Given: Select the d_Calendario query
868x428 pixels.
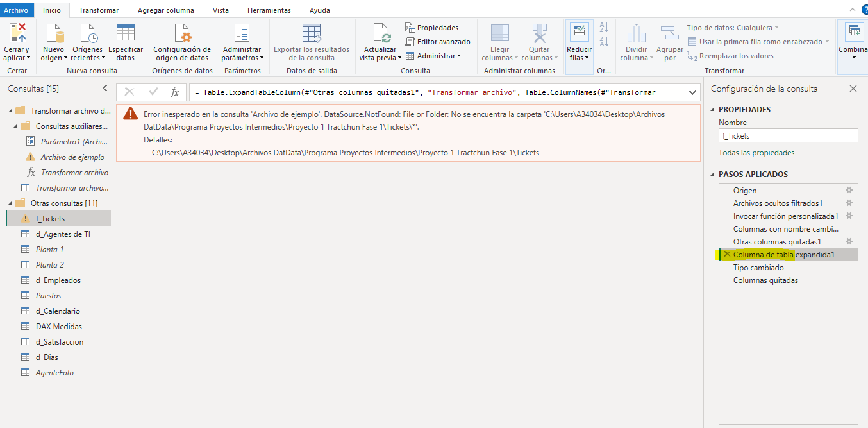Looking at the screenshot, I should [x=58, y=311].
